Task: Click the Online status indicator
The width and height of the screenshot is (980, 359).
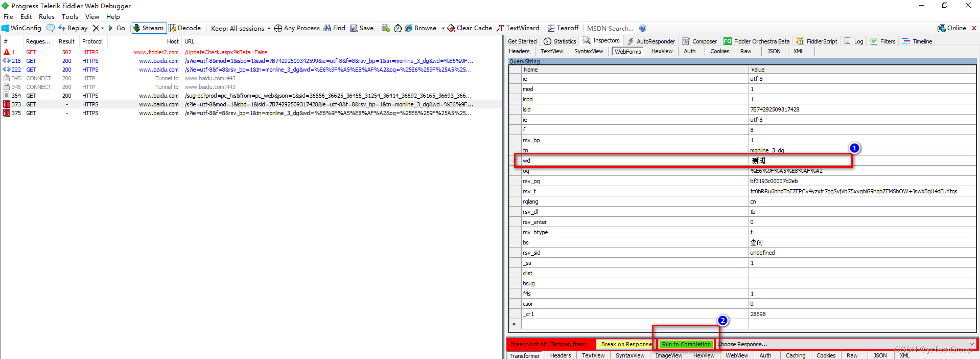Action: tap(951, 28)
